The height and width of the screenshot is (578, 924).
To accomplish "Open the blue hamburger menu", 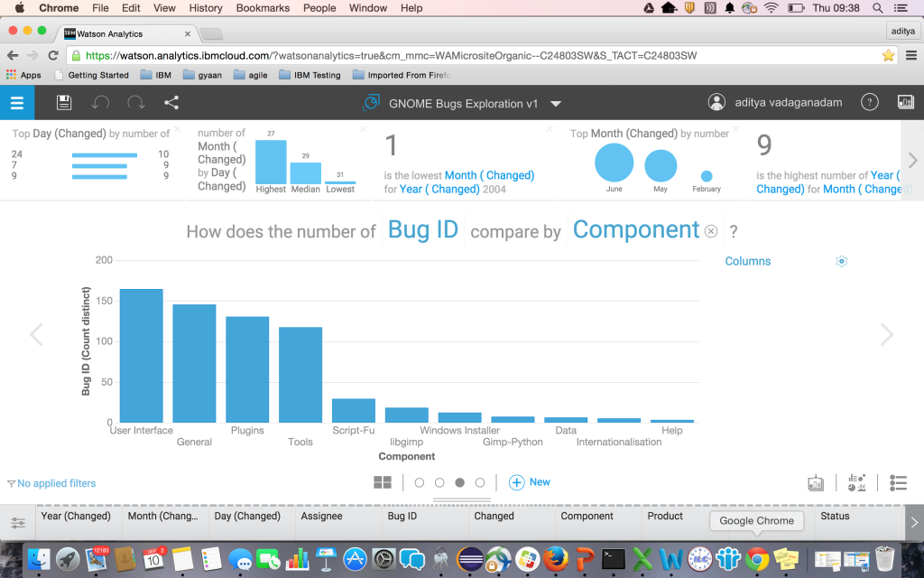I will click(17, 102).
